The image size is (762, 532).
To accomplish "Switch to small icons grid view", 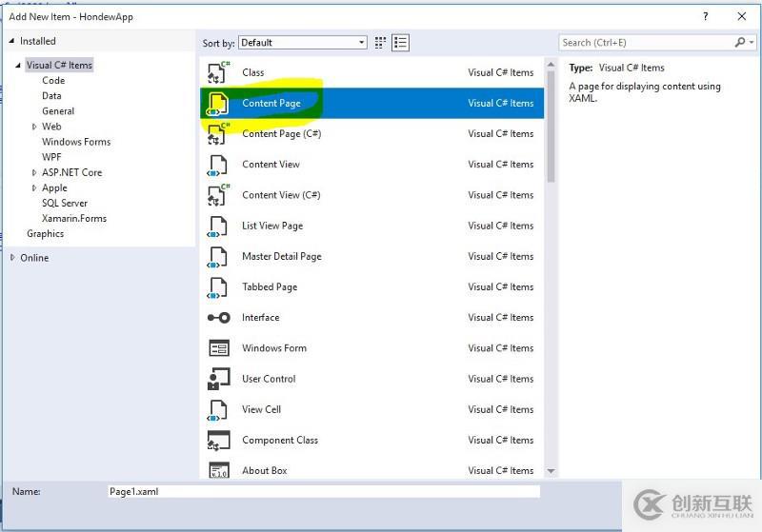I will 381,43.
